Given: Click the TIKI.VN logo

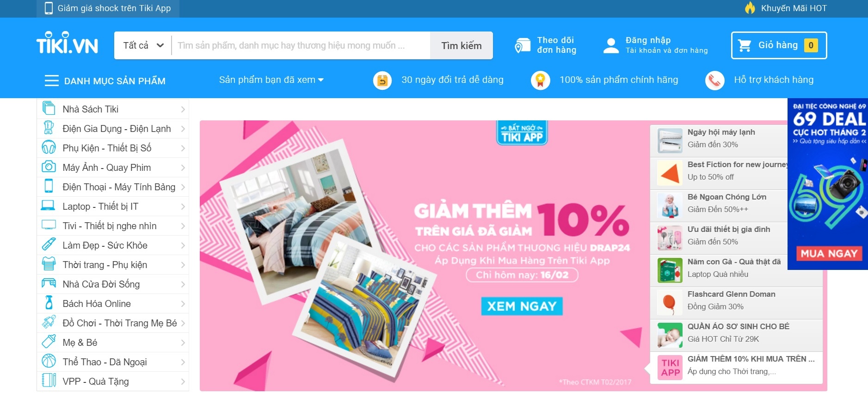Looking at the screenshot, I should 68,44.
